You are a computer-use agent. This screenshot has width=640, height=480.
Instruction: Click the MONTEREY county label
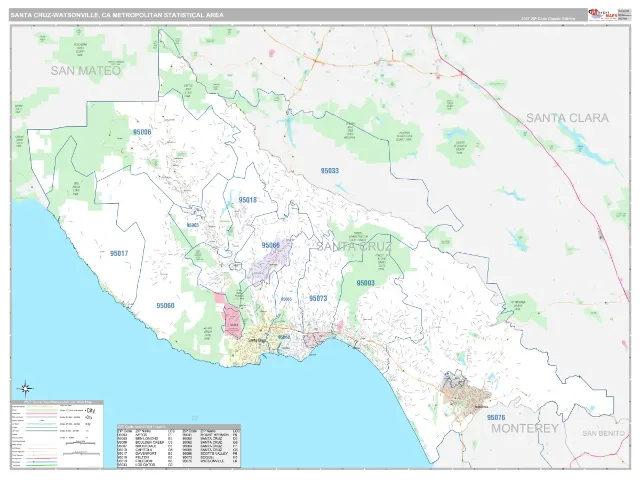coord(524,428)
